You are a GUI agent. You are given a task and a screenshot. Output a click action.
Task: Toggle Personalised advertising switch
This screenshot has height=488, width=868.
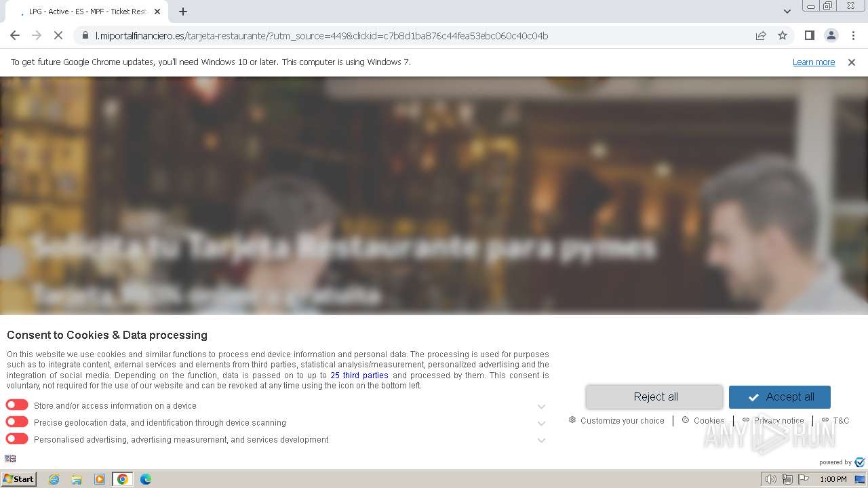(17, 439)
